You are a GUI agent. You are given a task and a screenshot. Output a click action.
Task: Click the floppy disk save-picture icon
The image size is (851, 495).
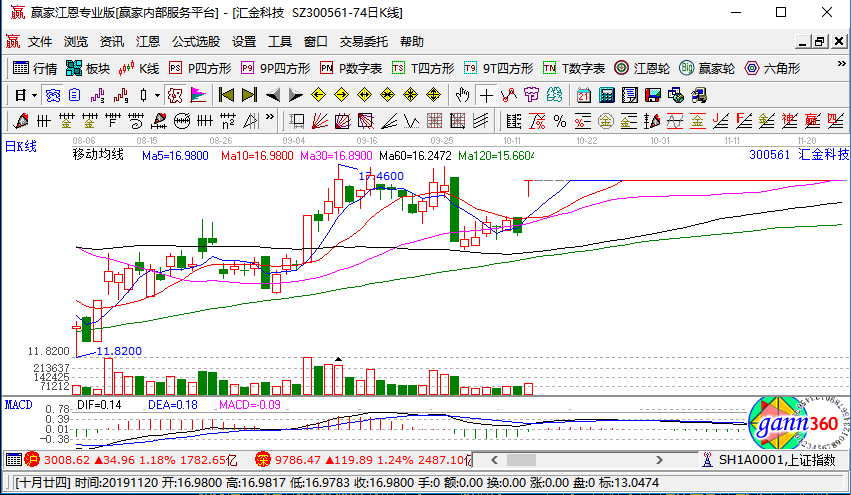click(653, 96)
